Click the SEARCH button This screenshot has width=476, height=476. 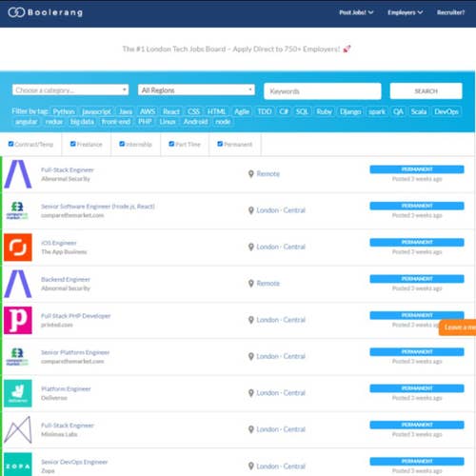[x=426, y=91]
